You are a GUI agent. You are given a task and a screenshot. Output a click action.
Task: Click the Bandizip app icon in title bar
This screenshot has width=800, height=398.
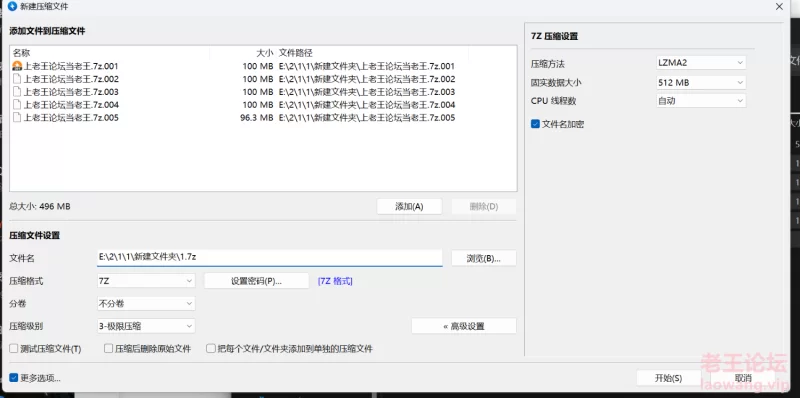[12, 7]
